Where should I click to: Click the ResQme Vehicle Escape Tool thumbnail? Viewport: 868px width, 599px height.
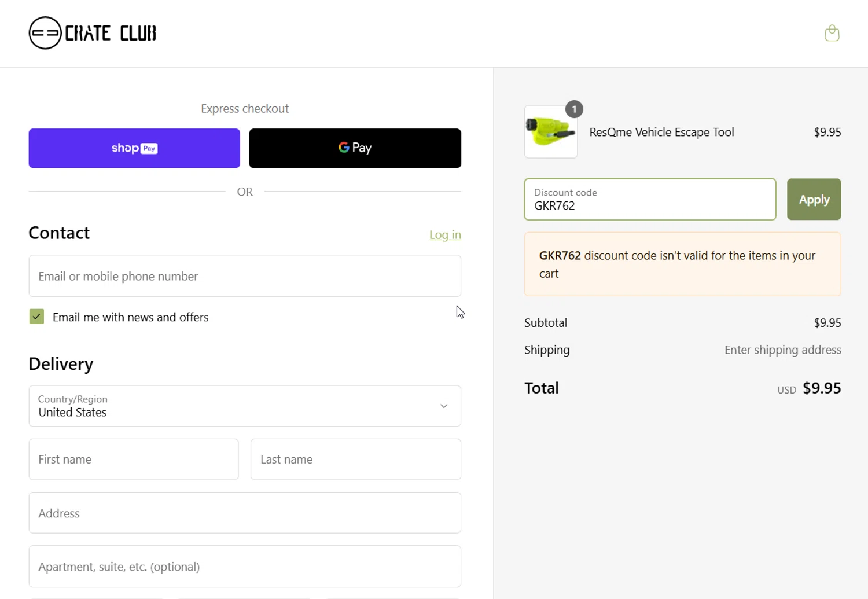point(551,132)
